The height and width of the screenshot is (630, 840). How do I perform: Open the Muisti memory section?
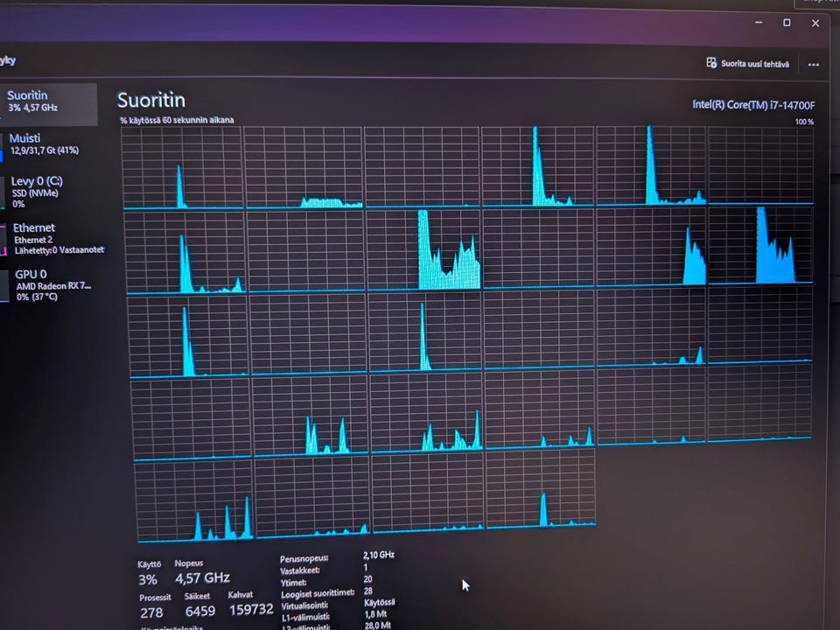pyautogui.click(x=49, y=146)
